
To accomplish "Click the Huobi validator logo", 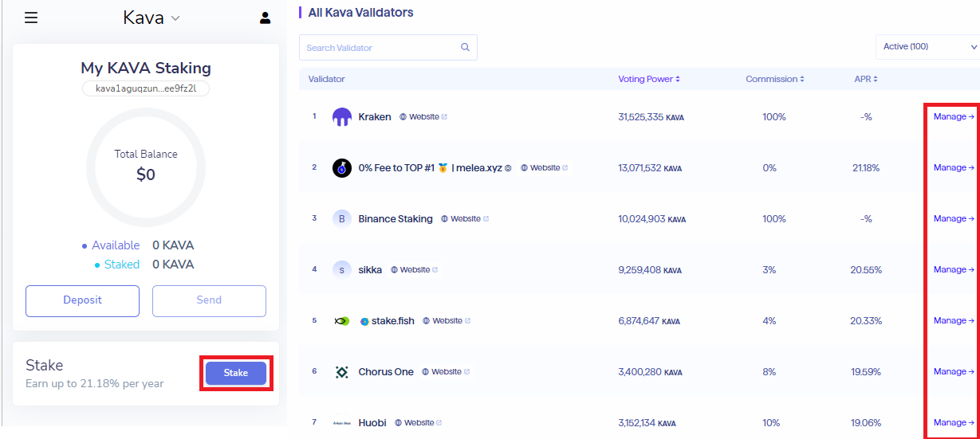I will click(342, 423).
